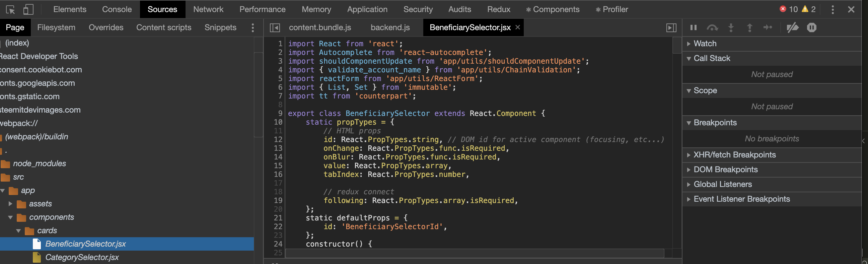Open the React Profiler tab
Image resolution: width=868 pixels, height=264 pixels.
[612, 9]
